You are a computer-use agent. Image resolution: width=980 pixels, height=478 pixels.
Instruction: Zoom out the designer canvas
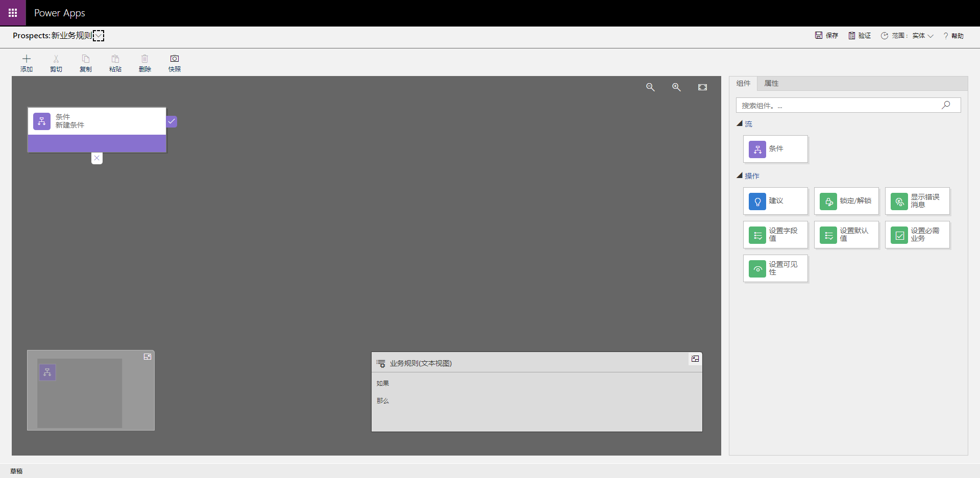coord(650,87)
